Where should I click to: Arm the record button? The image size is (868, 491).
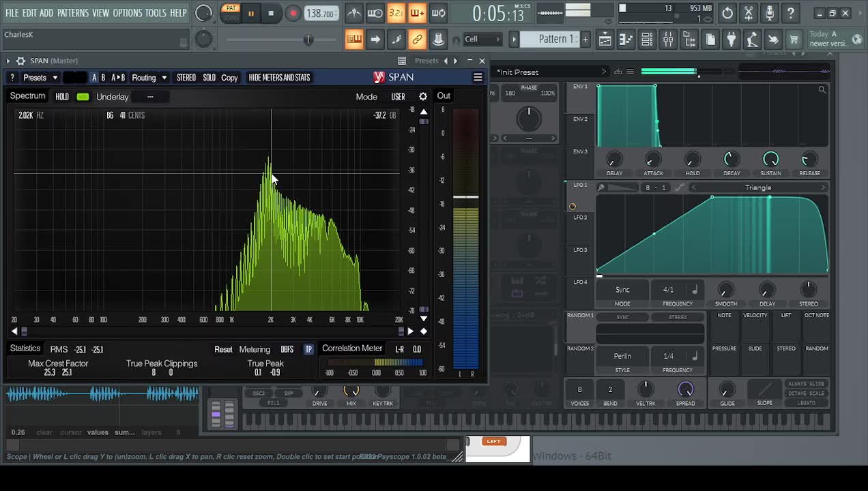pyautogui.click(x=293, y=13)
